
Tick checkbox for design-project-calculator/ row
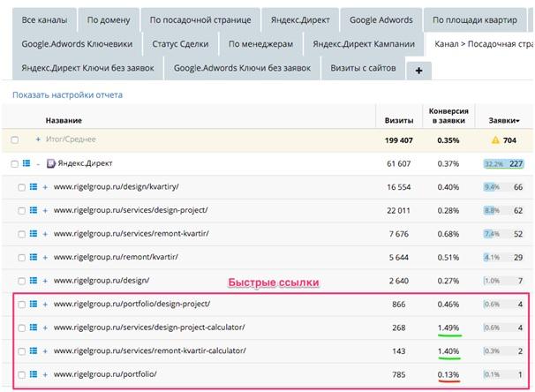(21, 328)
